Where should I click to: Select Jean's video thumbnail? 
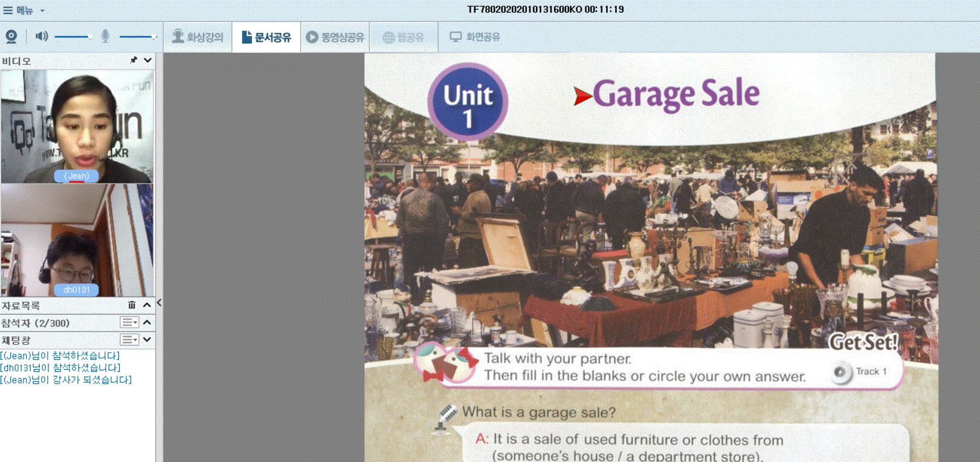77,126
